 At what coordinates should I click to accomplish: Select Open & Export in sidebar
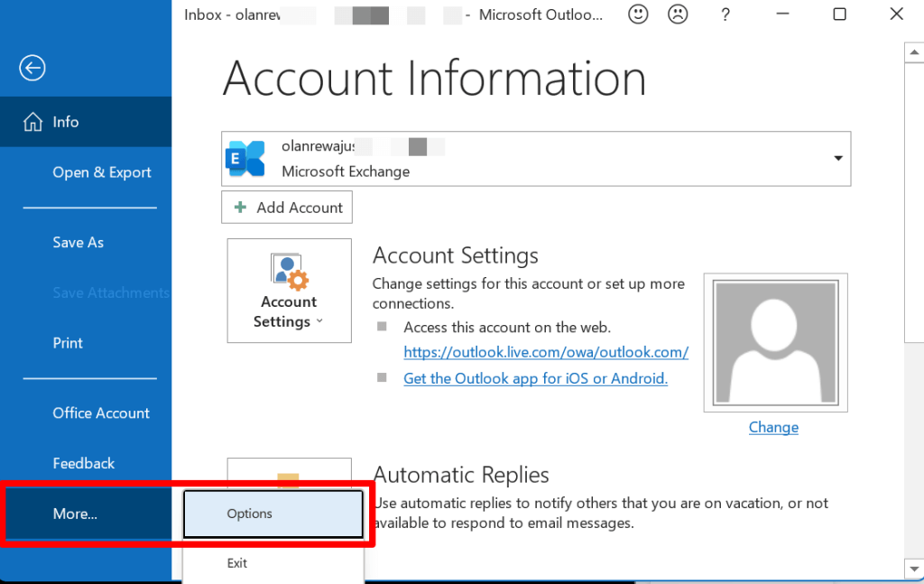[x=102, y=172]
